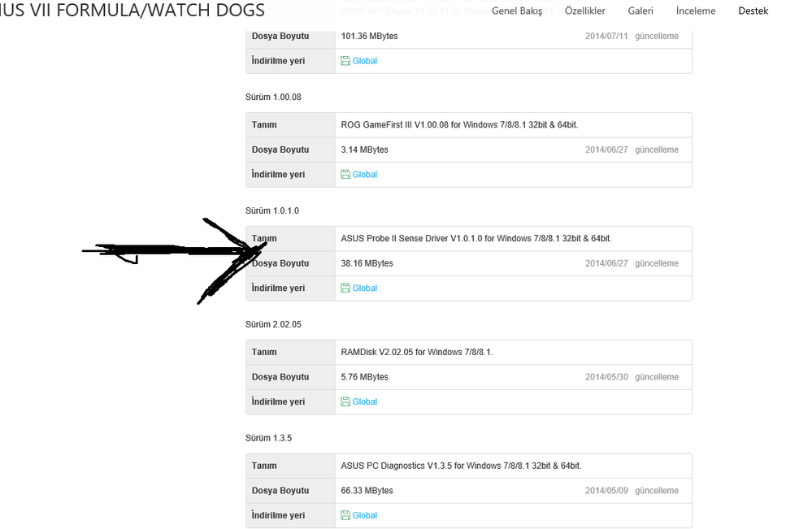
Task: Click İndirilme yeri label in the PC Diagnostics block
Action: 278,515
